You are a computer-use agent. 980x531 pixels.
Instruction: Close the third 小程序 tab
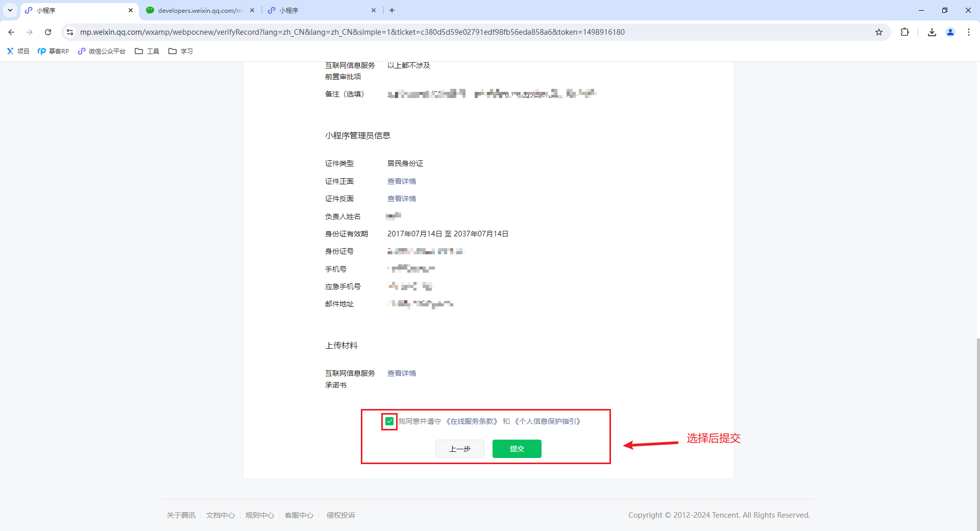(x=374, y=10)
